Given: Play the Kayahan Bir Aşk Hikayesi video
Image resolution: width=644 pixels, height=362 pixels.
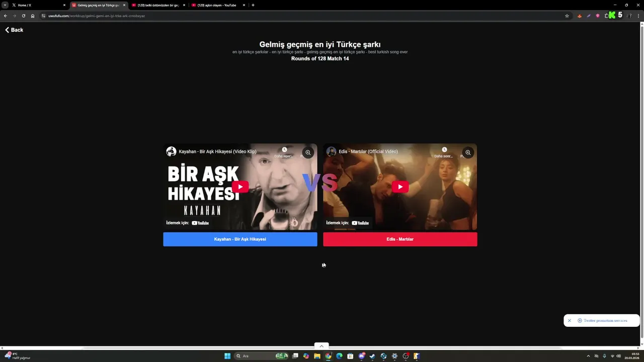Looking at the screenshot, I should [240, 187].
